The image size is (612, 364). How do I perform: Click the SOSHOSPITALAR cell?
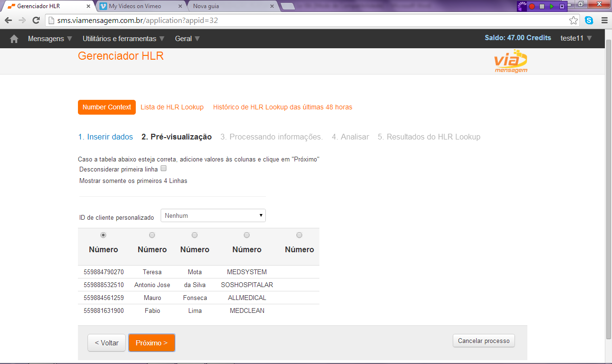coord(247,285)
